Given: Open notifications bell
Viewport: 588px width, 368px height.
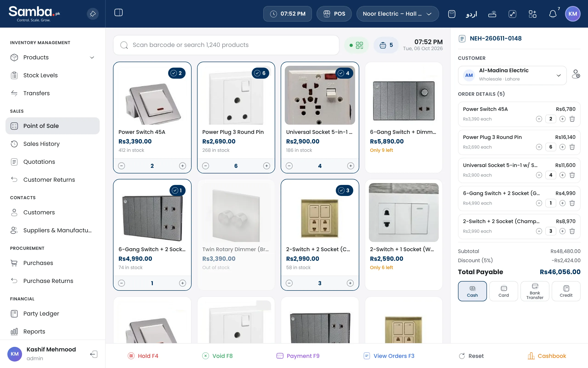Looking at the screenshot, I should pyautogui.click(x=553, y=14).
